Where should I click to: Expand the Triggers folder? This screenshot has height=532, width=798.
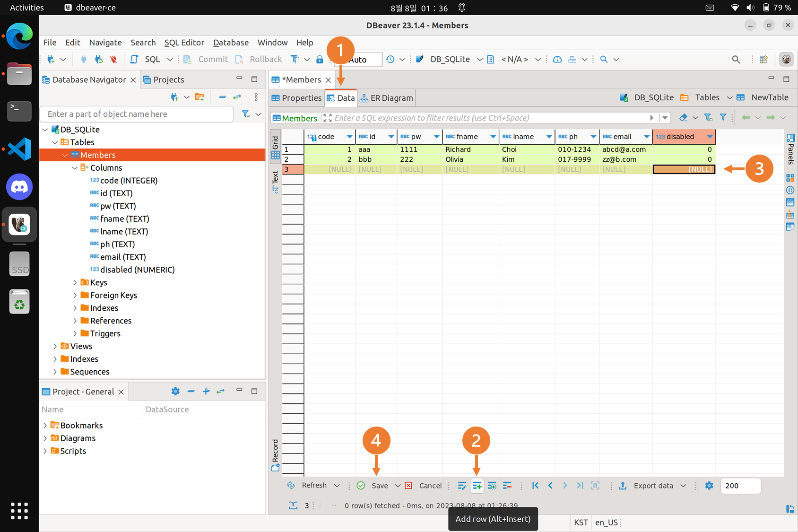tap(75, 333)
